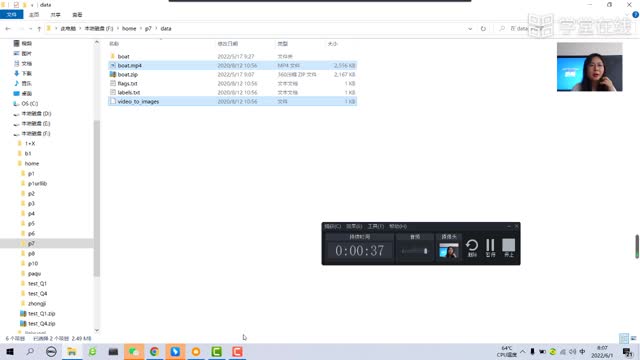Screen dimensions: 640x360
Task: Select the boat.mp4 video file
Action: (232, 65)
